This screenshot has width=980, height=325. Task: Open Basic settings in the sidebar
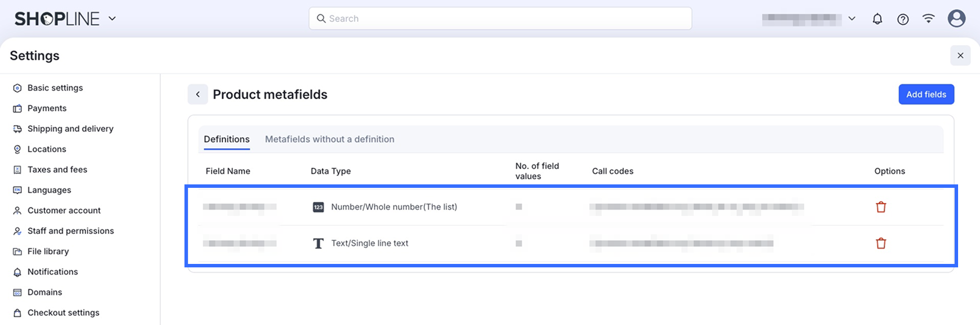coord(55,88)
